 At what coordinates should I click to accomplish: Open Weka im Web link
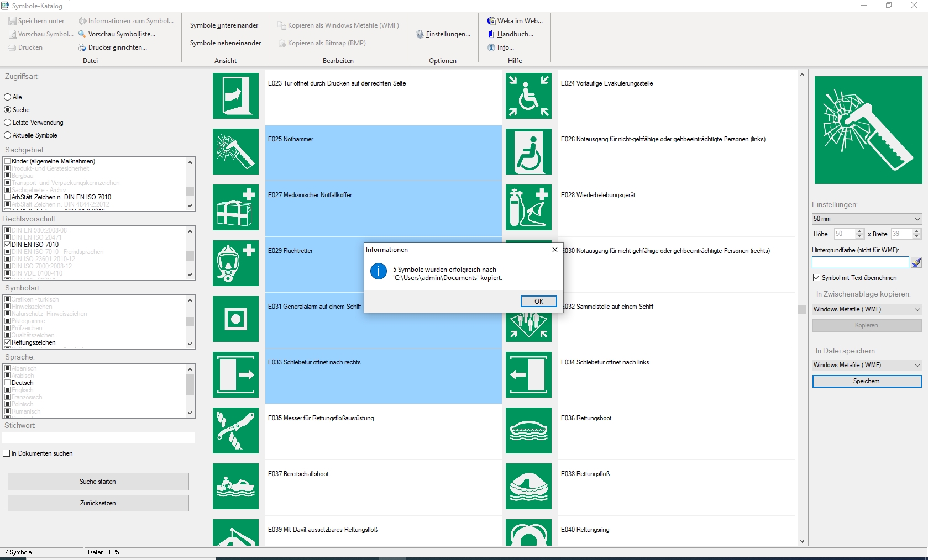[515, 21]
